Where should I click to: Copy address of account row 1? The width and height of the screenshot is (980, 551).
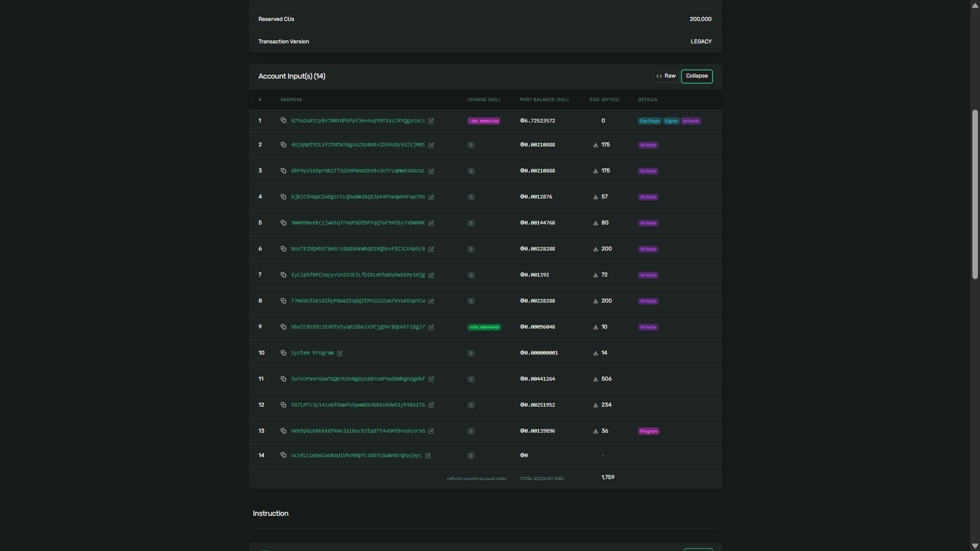[283, 120]
